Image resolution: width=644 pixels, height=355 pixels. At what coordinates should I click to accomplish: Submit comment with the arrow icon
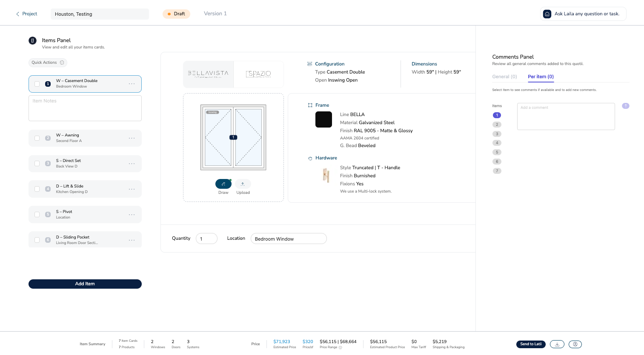tap(625, 106)
